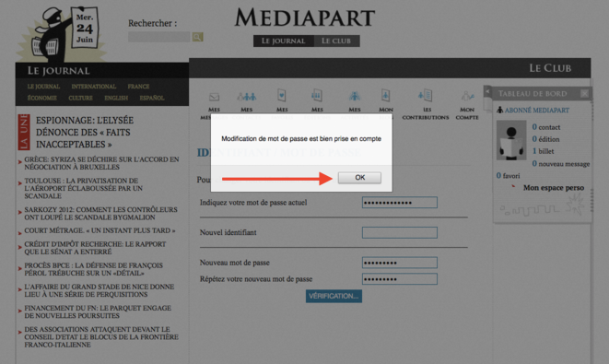The height and width of the screenshot is (364, 609).
Task: Open Mon Blog icon
Action: [385, 95]
